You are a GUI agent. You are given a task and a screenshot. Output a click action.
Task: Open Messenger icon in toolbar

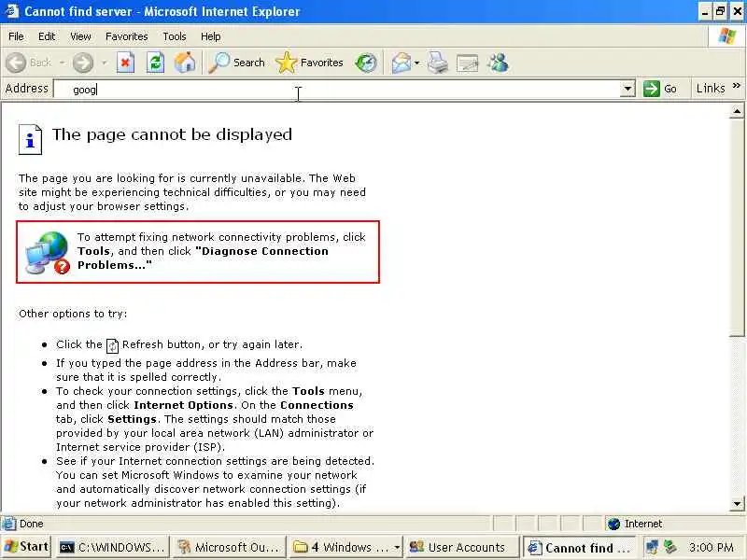[x=499, y=63]
